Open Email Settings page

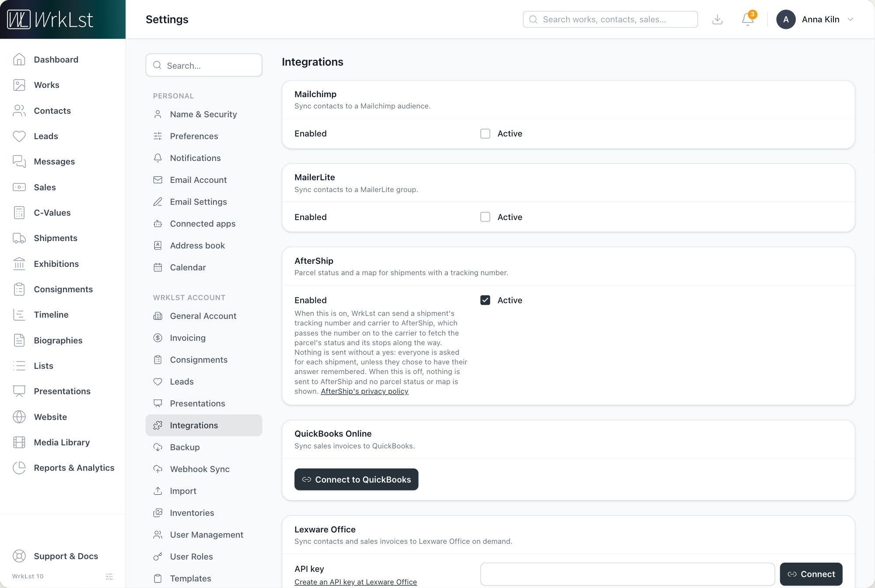(204, 202)
